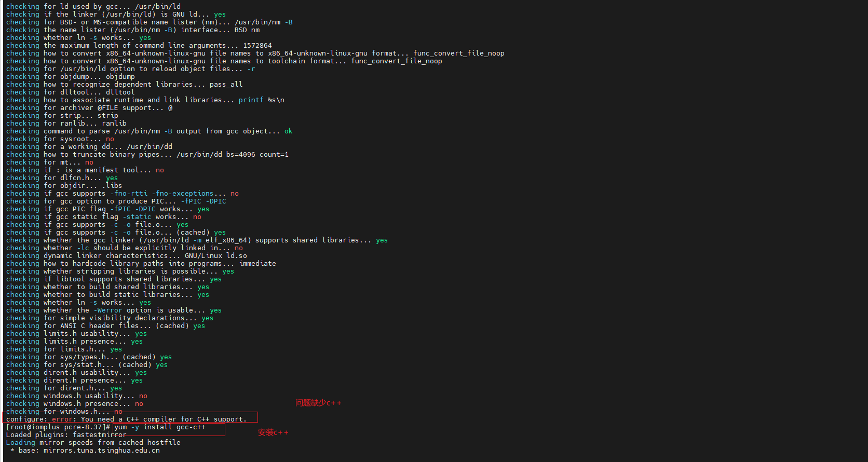Click the "BSD nm" interface result

pyautogui.click(x=247, y=30)
